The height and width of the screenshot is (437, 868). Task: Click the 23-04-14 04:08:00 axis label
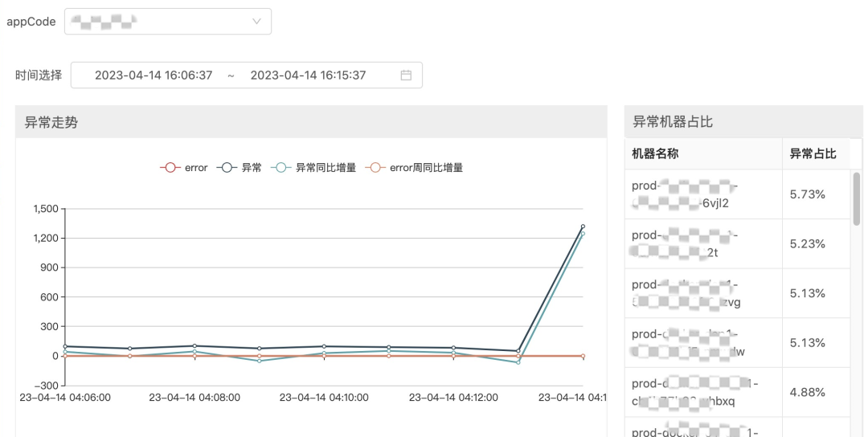pyautogui.click(x=194, y=397)
